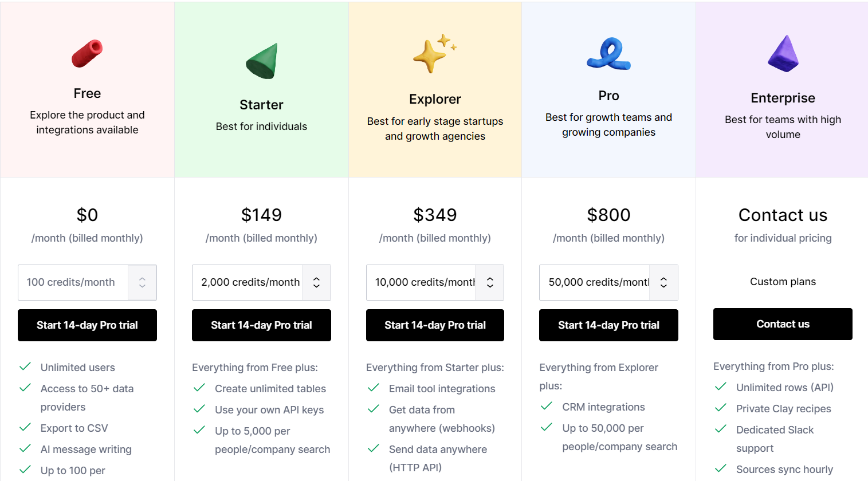This screenshot has height=481, width=868.
Task: Start the 14-day Pro trial under Explorer
Action: pyautogui.click(x=435, y=325)
